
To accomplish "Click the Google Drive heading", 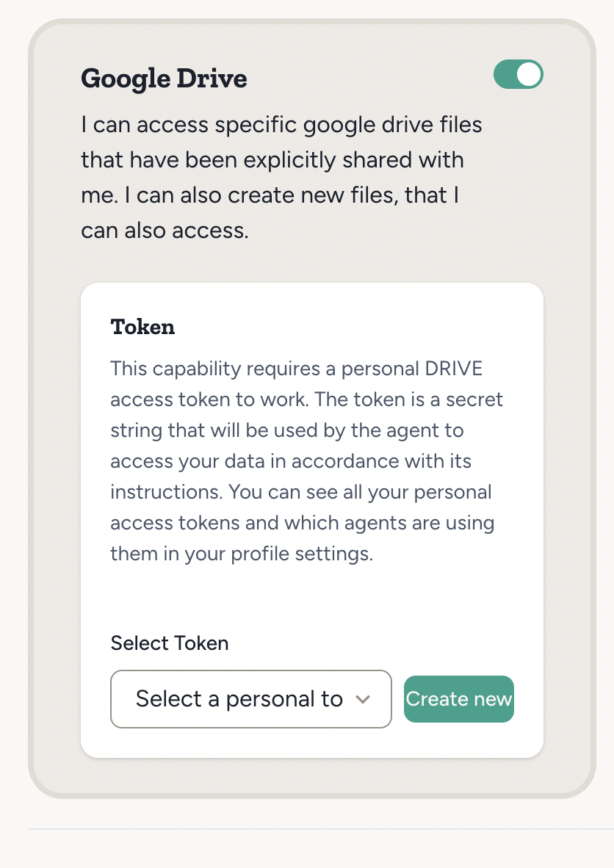I will pyautogui.click(x=163, y=78).
